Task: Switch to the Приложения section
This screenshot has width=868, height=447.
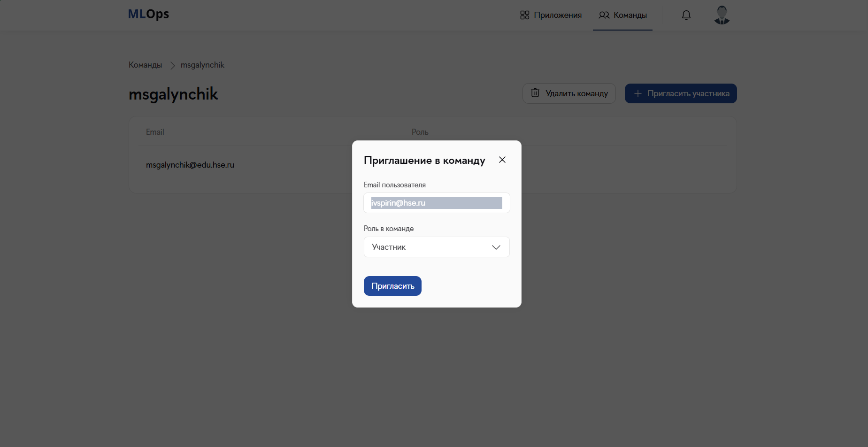Action: (x=558, y=15)
